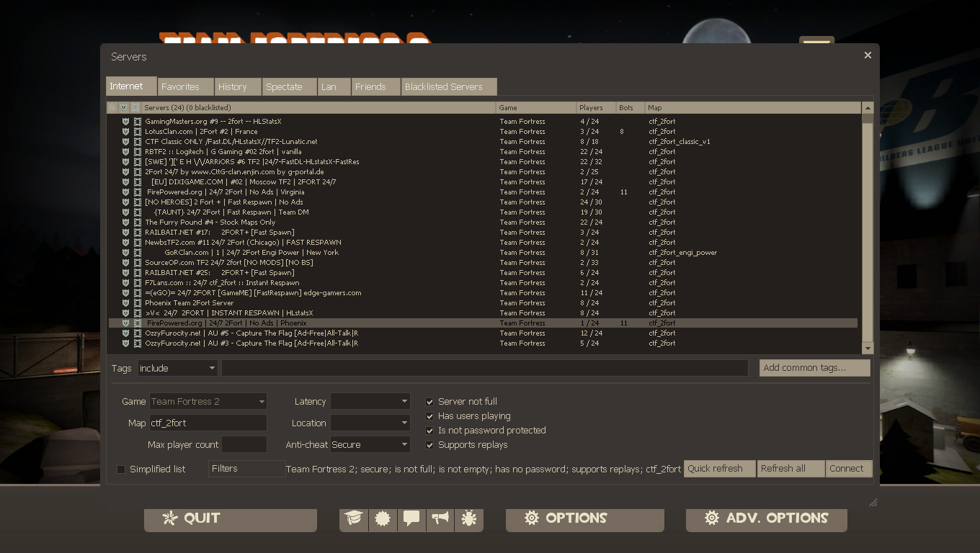Toggle Supports replays checkbox
Viewport: 980px width, 553px height.
(x=429, y=445)
